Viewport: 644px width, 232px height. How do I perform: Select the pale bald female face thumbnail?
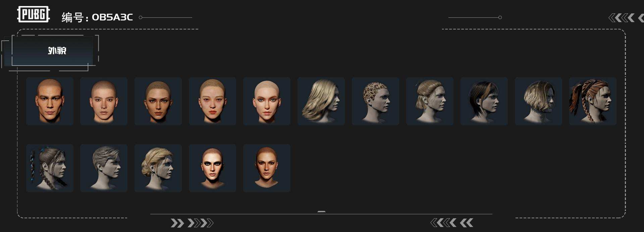(x=267, y=101)
